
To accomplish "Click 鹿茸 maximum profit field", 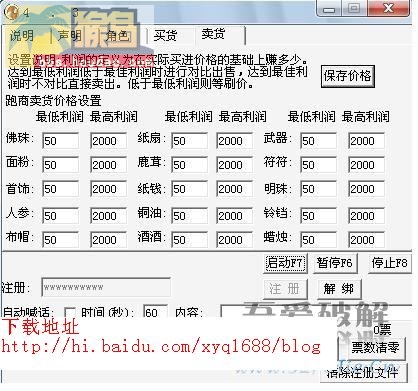I will (234, 165).
